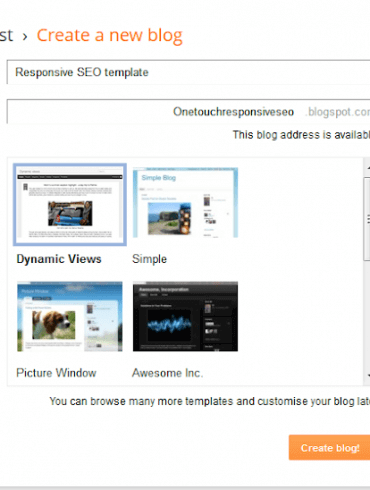This screenshot has height=490, width=370.
Task: Select the Simple template thumbnail
Action: (x=185, y=203)
